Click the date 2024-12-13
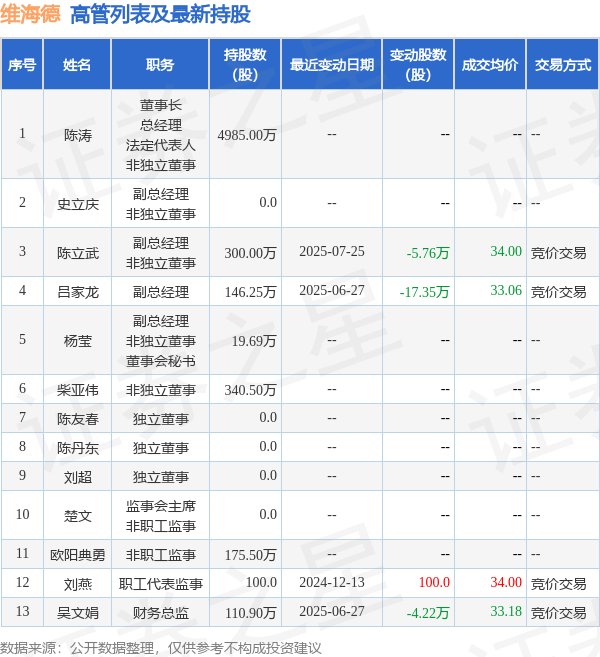The height and width of the screenshot is (657, 600). pos(332,582)
